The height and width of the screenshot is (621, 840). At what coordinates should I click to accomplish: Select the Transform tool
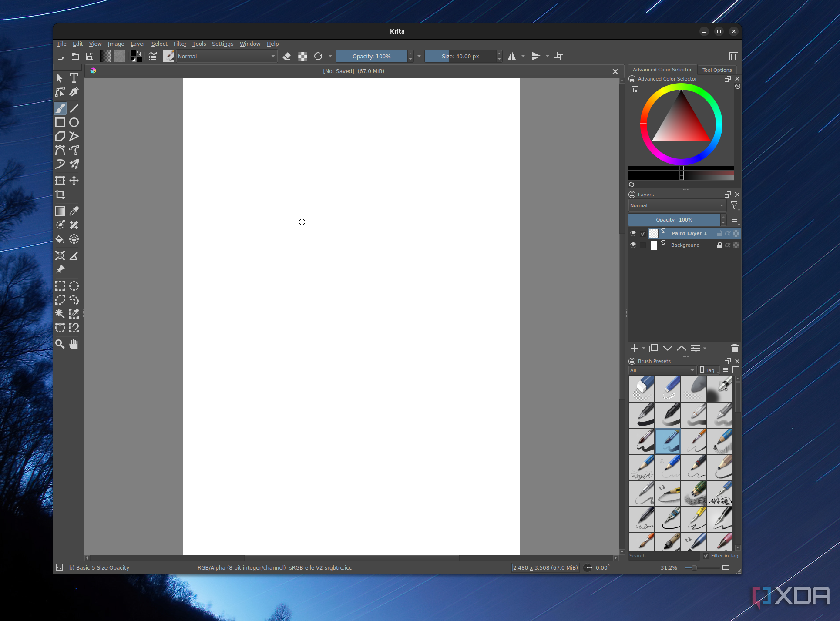tap(61, 180)
